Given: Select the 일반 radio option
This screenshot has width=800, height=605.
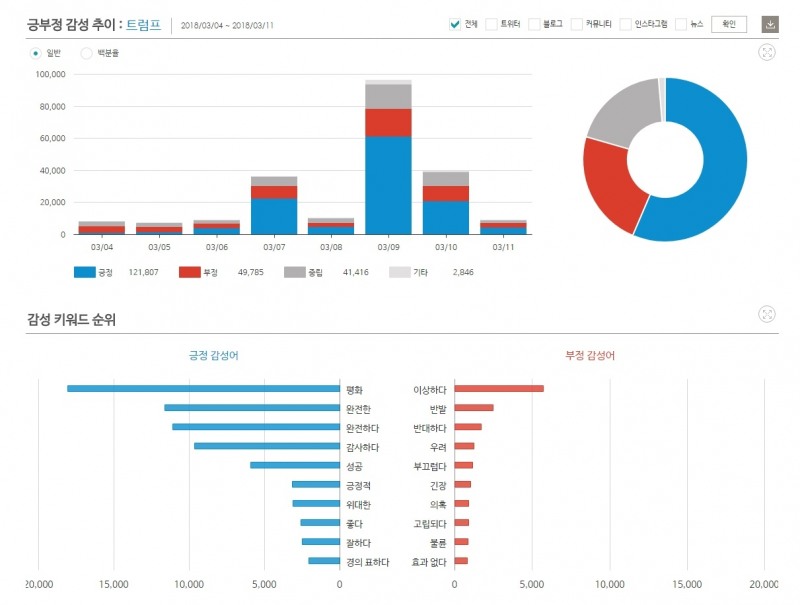Looking at the screenshot, I should click(x=36, y=53).
